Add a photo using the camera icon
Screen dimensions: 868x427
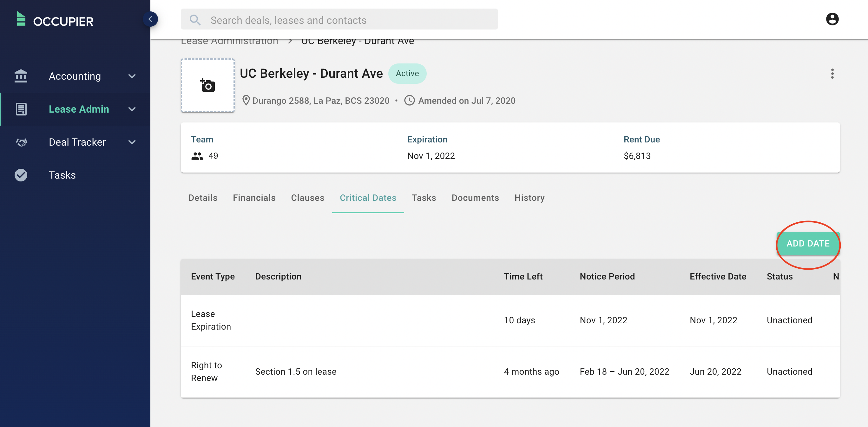pyautogui.click(x=207, y=85)
